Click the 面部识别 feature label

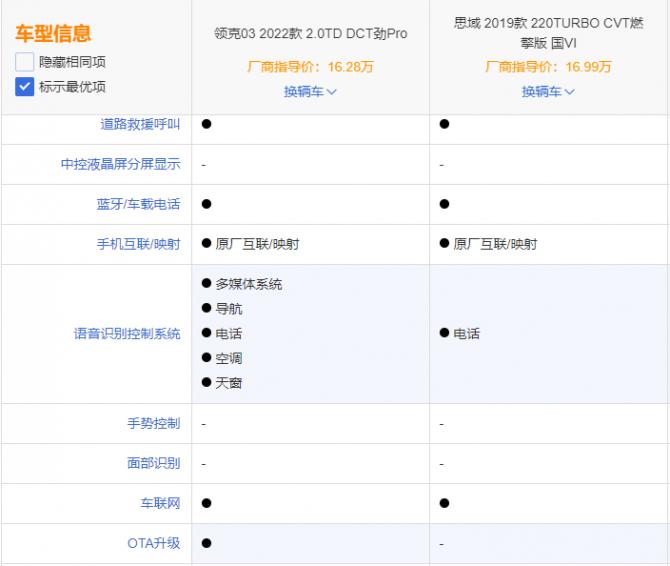(153, 464)
